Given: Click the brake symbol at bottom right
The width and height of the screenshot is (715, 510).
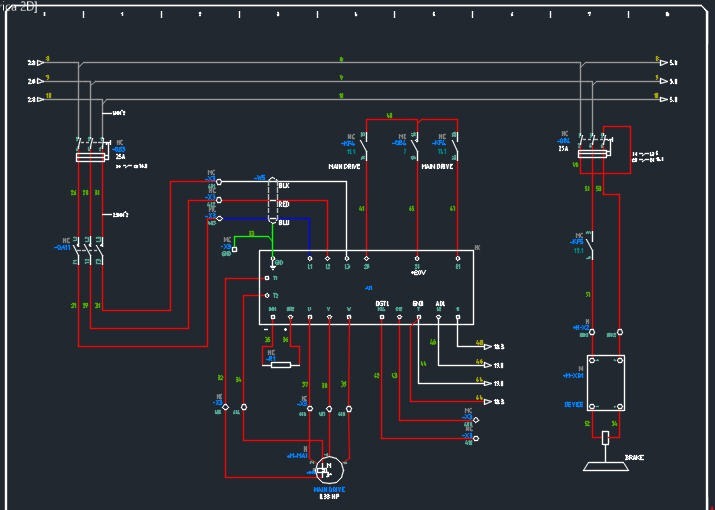Looking at the screenshot, I should click(606, 466).
